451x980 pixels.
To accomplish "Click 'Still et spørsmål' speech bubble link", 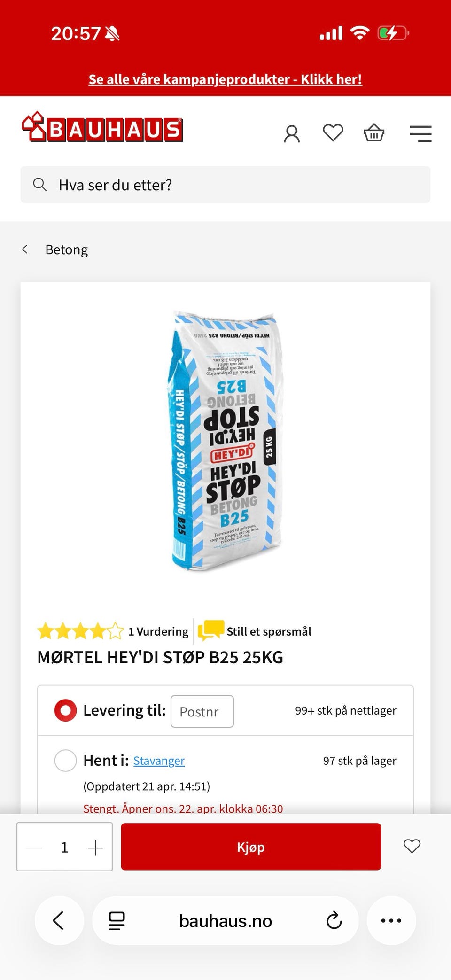I will (x=255, y=631).
